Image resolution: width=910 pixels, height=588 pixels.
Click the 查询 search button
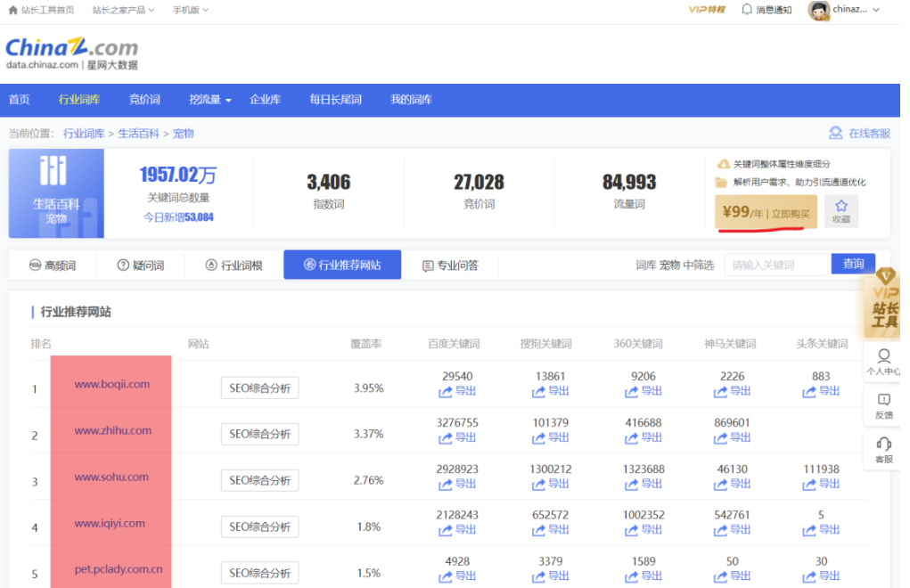[x=853, y=264]
